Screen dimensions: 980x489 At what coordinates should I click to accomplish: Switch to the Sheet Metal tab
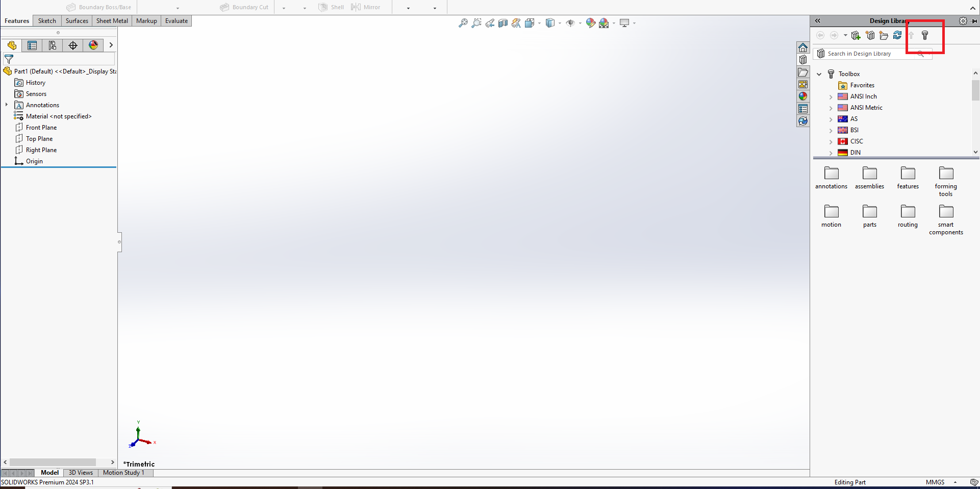[x=112, y=21]
